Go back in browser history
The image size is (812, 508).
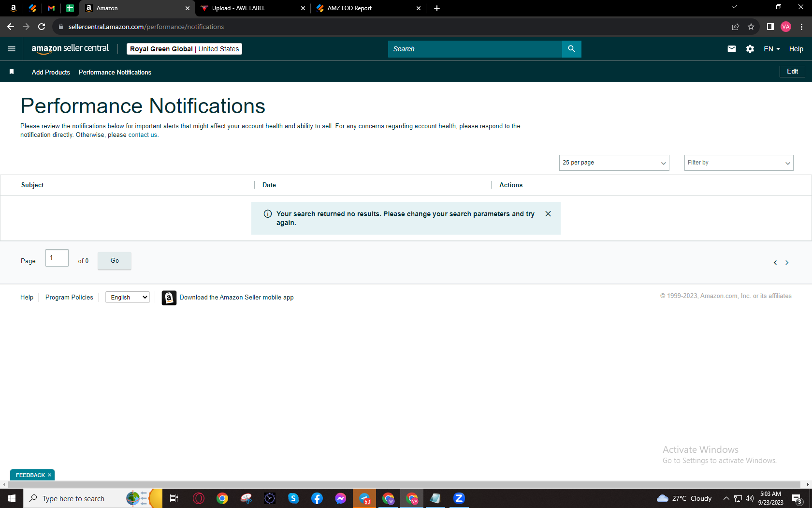pos(11,27)
